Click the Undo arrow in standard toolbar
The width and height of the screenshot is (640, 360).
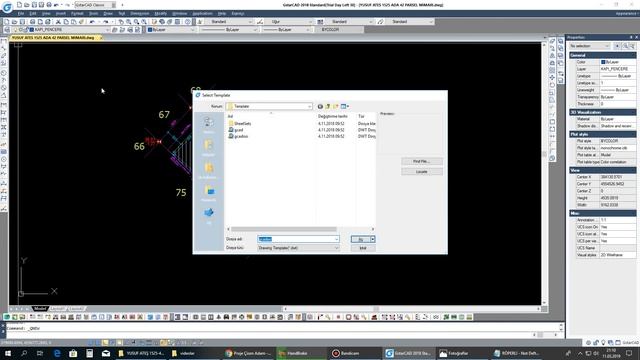pos(93,22)
